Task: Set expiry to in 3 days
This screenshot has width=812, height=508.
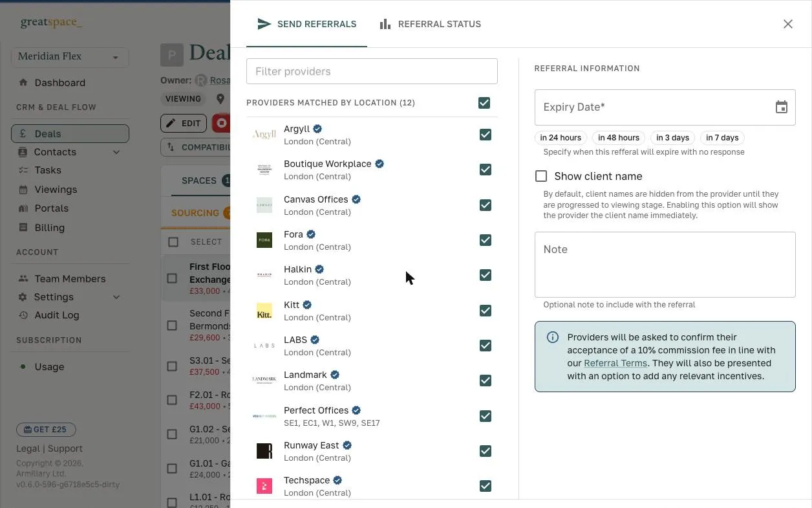Action: pos(672,138)
